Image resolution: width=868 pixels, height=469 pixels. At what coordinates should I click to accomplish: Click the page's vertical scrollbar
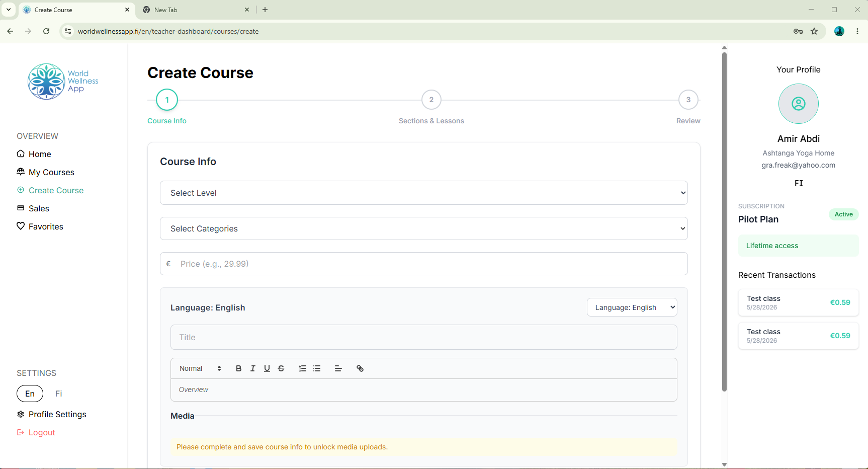pos(724,221)
